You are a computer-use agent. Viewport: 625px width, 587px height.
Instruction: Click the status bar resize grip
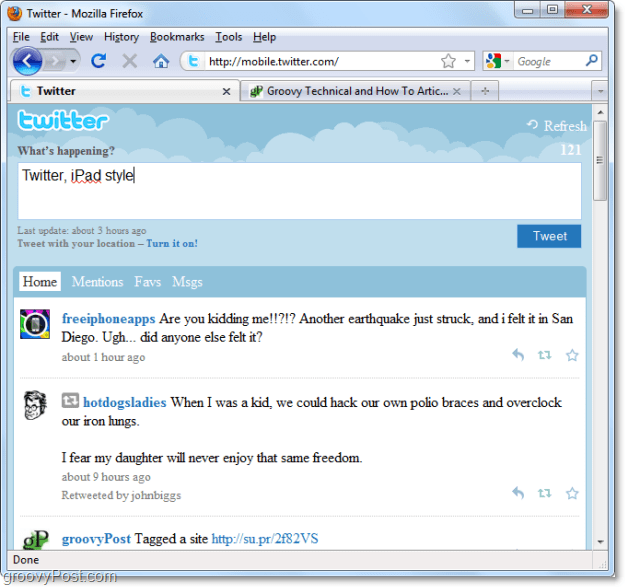pyautogui.click(x=602, y=563)
